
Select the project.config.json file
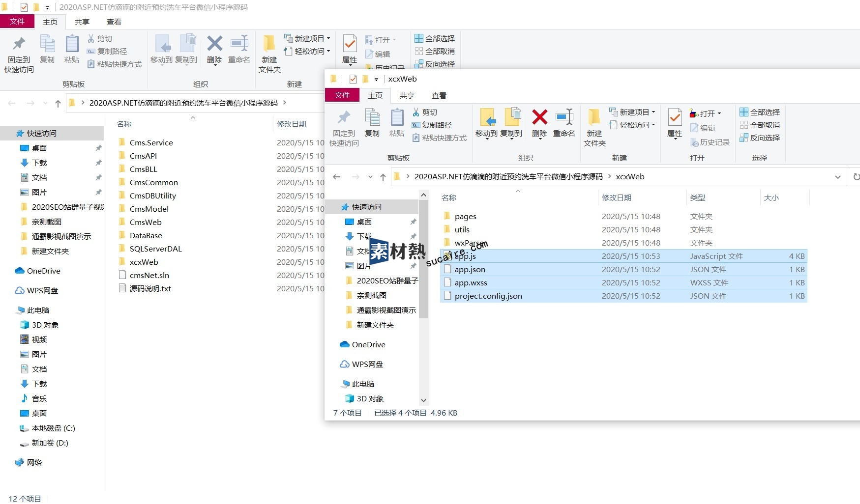pyautogui.click(x=488, y=296)
